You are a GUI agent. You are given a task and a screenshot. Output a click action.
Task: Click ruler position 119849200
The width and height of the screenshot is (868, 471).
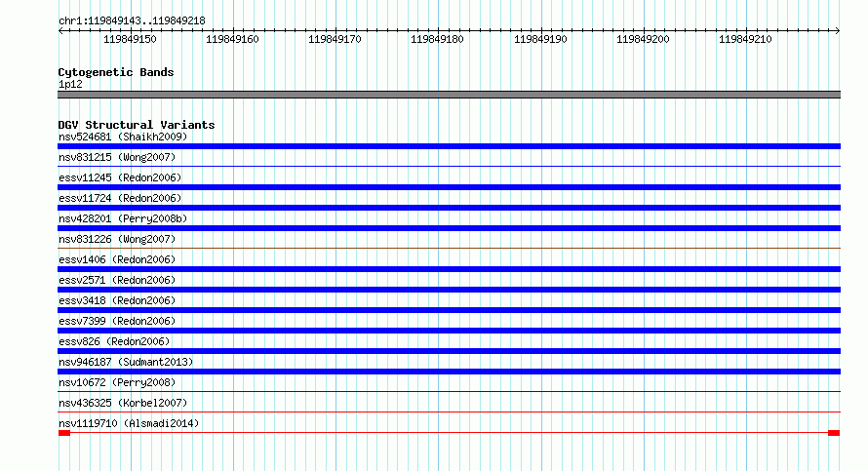pyautogui.click(x=643, y=39)
